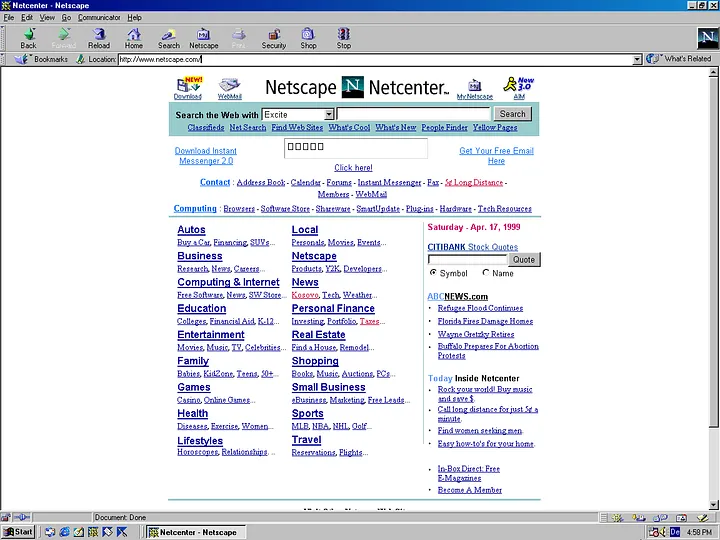Click in the web search text field

pos(413,114)
